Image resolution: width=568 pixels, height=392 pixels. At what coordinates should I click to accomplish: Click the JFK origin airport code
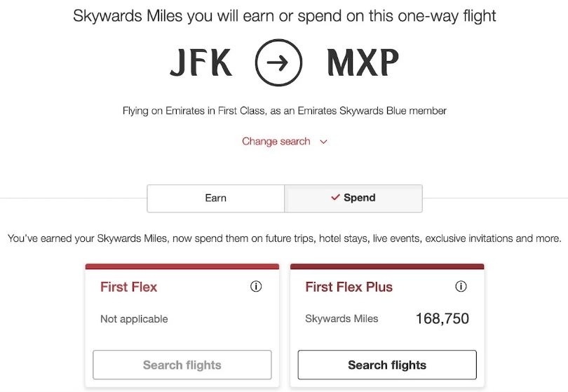pyautogui.click(x=201, y=64)
